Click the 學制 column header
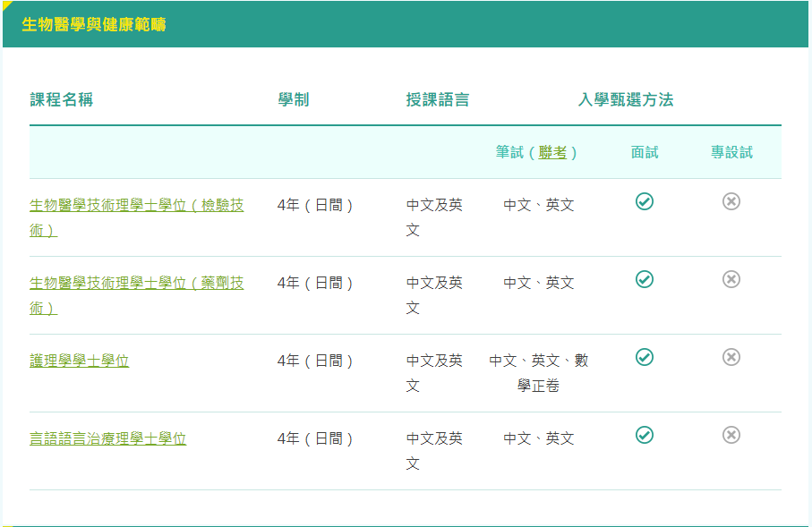 click(x=293, y=100)
